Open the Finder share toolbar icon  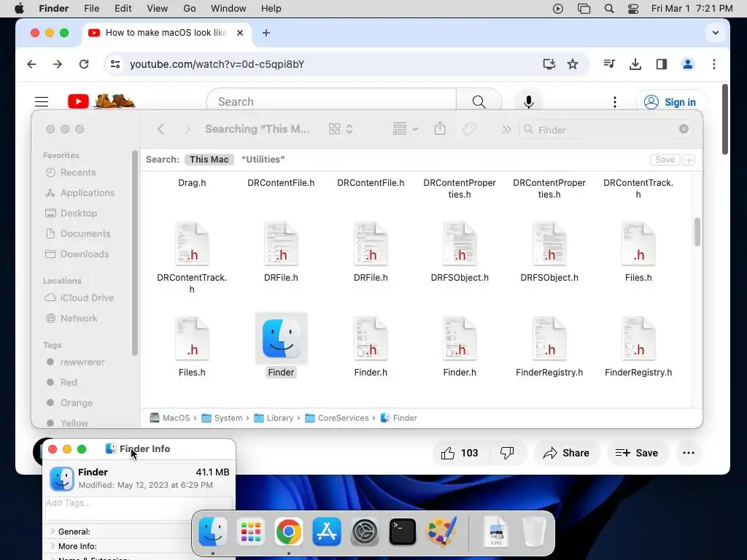(440, 128)
